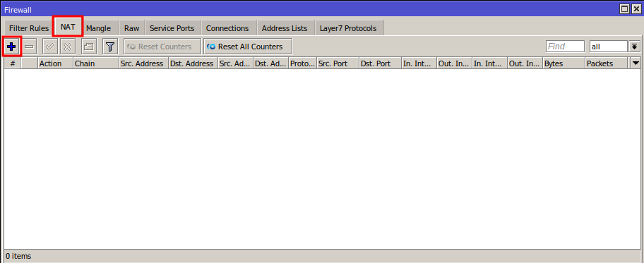Sort by the Bytes column header
The image size is (644, 263).
(x=564, y=63)
